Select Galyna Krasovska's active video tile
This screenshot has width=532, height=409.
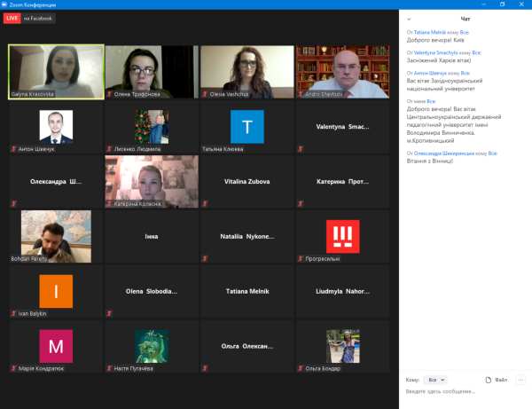(x=55, y=71)
